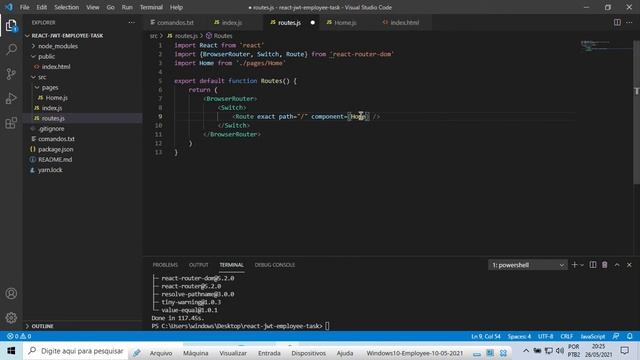
Task: Open the Selection menu
Action: [x=67, y=7]
